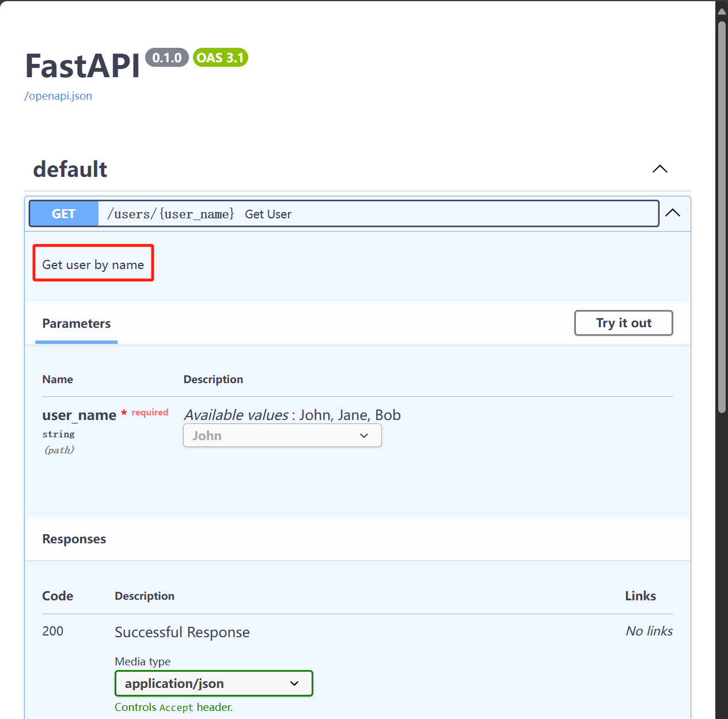Image resolution: width=728 pixels, height=719 pixels.
Task: Collapse the default section chevron
Action: coord(660,169)
